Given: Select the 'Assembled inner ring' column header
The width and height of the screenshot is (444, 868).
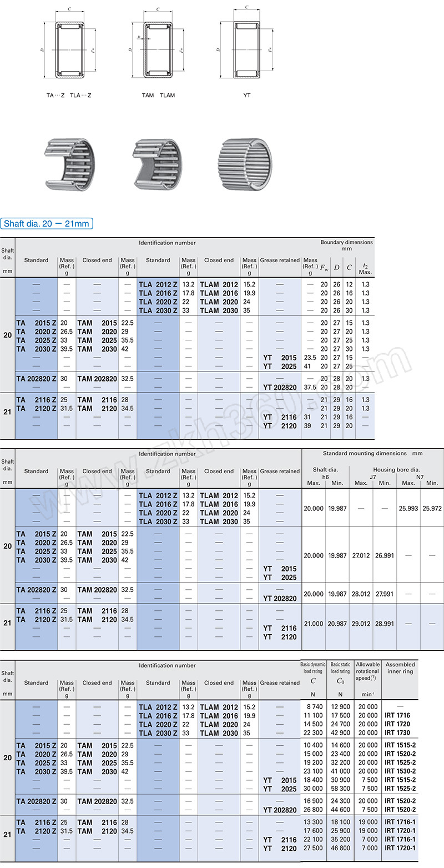Looking at the screenshot, I should (x=400, y=668).
